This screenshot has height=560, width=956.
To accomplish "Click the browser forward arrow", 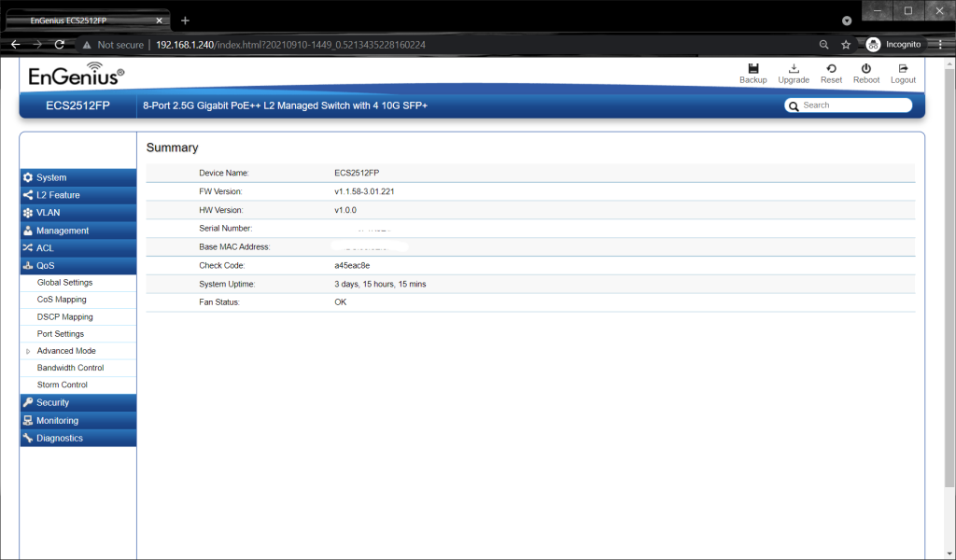I will pos(37,45).
